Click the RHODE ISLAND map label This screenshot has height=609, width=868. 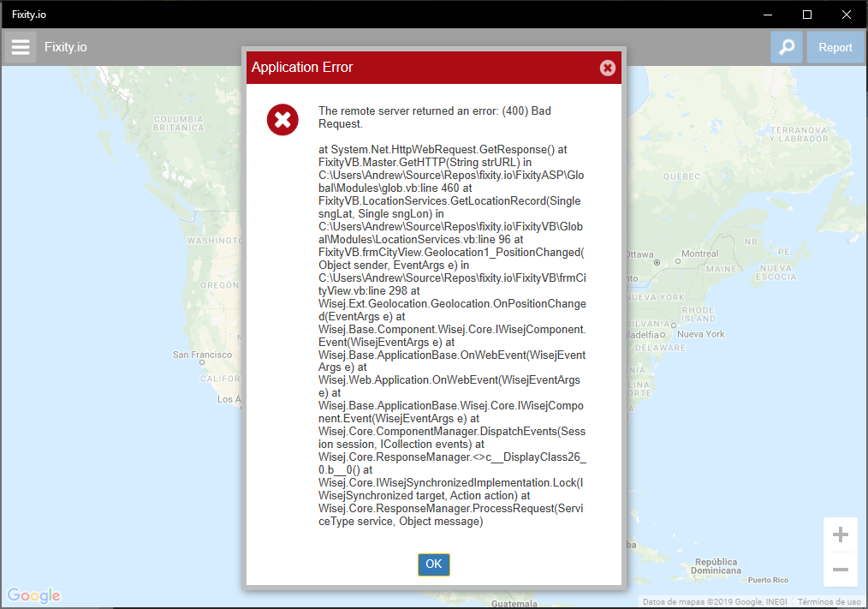698,314
